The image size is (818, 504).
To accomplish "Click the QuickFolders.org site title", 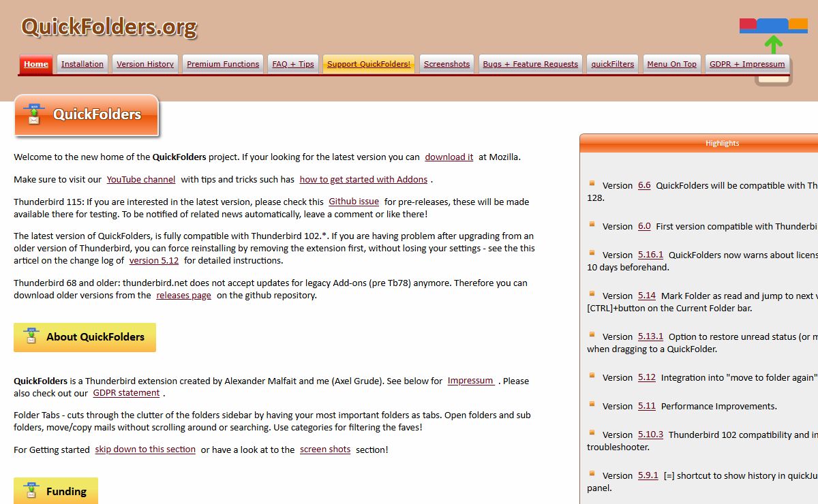I will point(109,27).
